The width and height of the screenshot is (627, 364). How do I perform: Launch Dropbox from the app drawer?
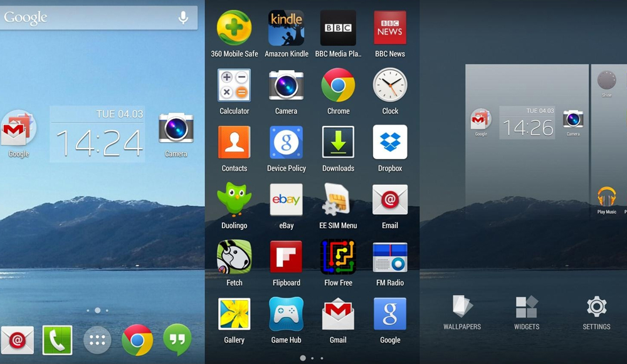point(390,142)
